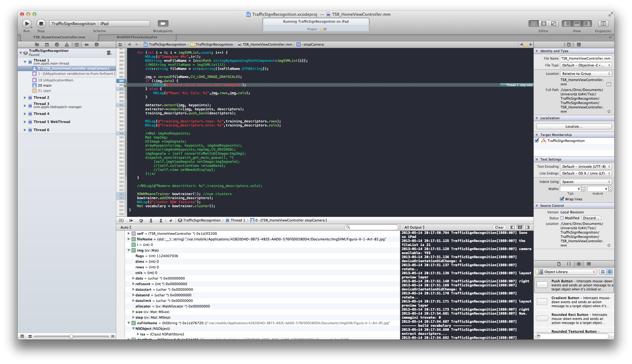This screenshot has width=632, height=364.
Task: Collapse Thread 1 in debug navigator
Action: coord(25,62)
